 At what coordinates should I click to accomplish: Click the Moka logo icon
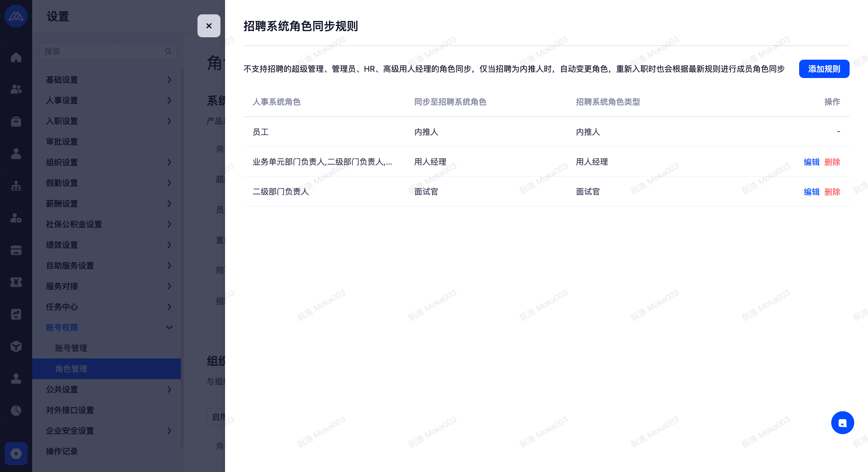click(x=16, y=16)
